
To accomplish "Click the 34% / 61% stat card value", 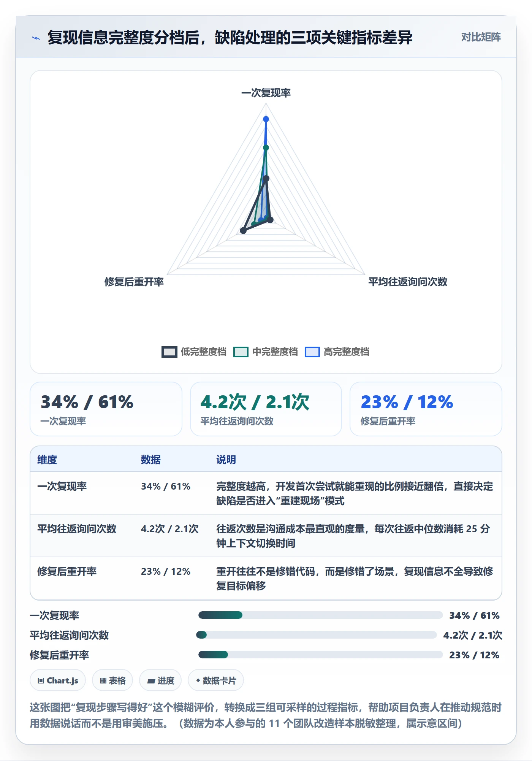I will tap(87, 402).
